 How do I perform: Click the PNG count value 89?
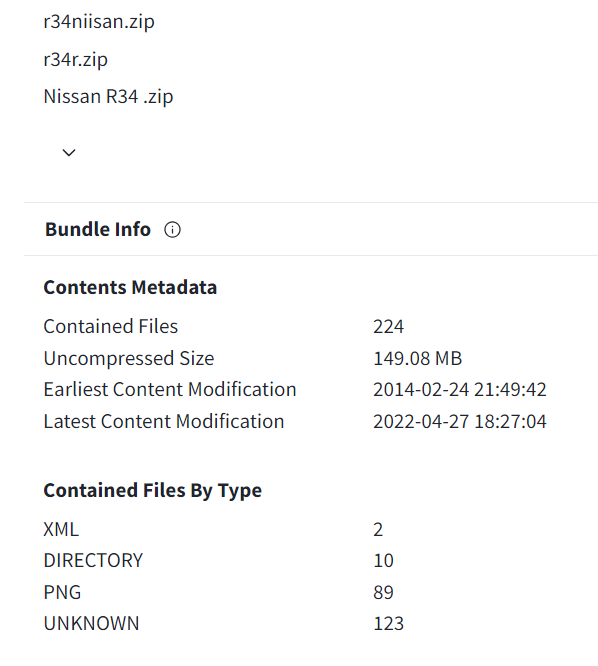coord(383,593)
